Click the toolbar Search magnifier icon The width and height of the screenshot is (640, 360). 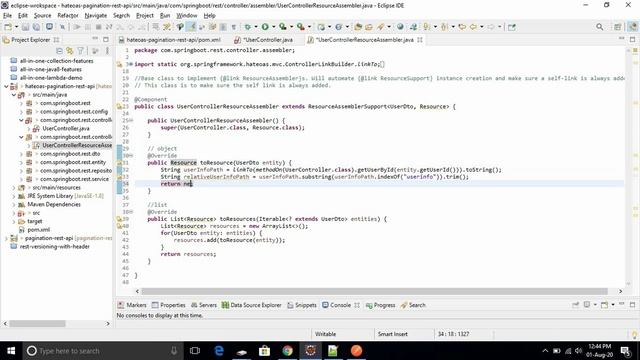pos(599,27)
